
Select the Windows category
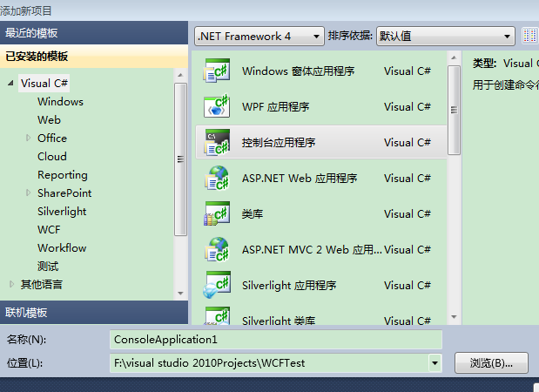coord(60,101)
